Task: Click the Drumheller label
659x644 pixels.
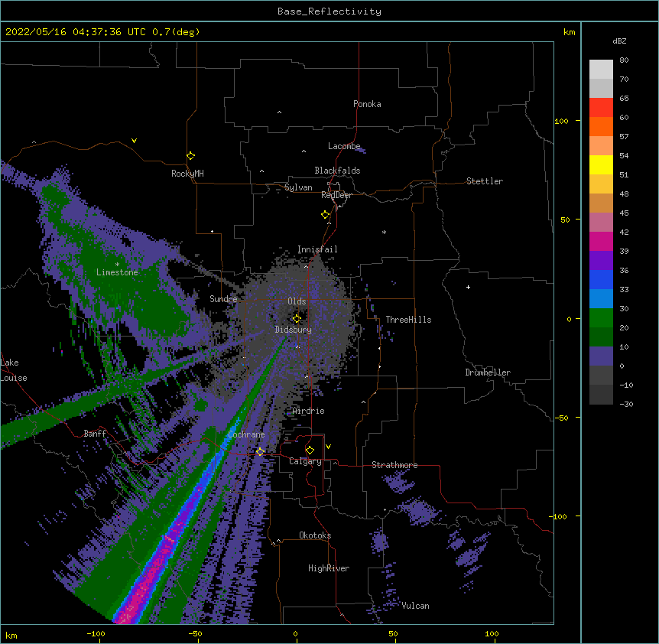Action: (488, 372)
